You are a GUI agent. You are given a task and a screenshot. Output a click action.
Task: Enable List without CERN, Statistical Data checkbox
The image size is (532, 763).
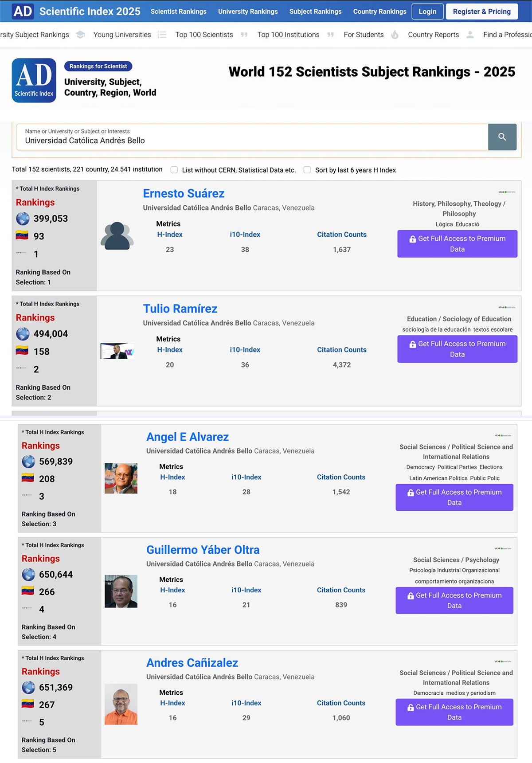pos(174,170)
